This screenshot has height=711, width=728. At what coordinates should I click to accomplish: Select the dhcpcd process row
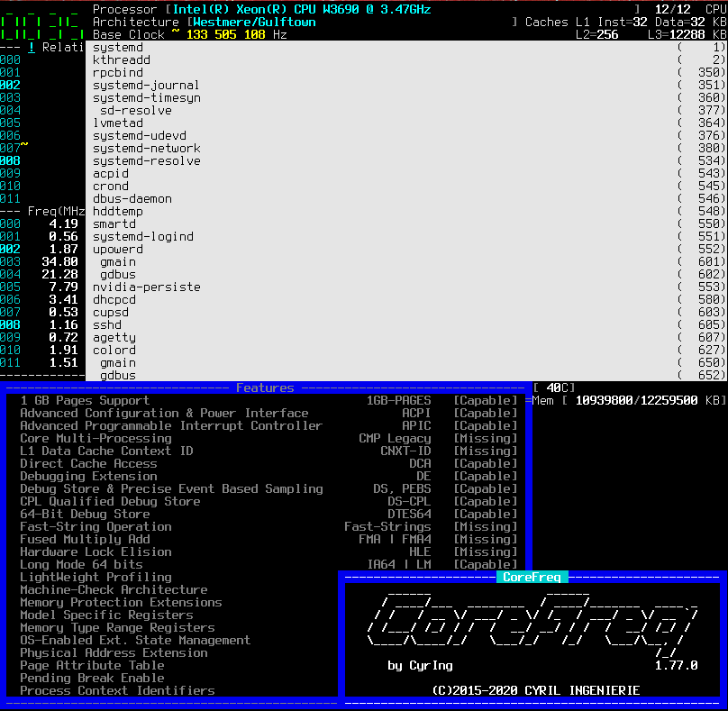point(406,299)
